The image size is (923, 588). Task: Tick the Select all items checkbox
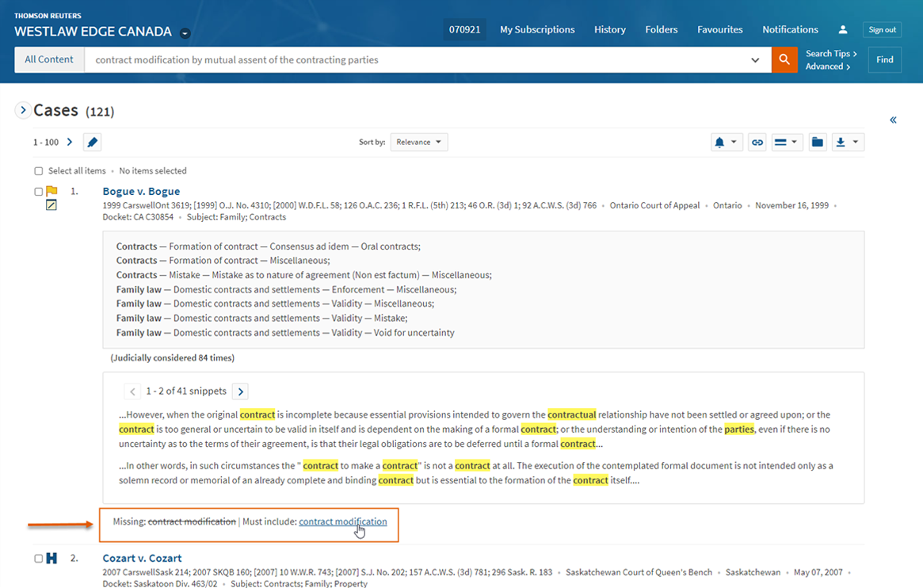pos(38,170)
